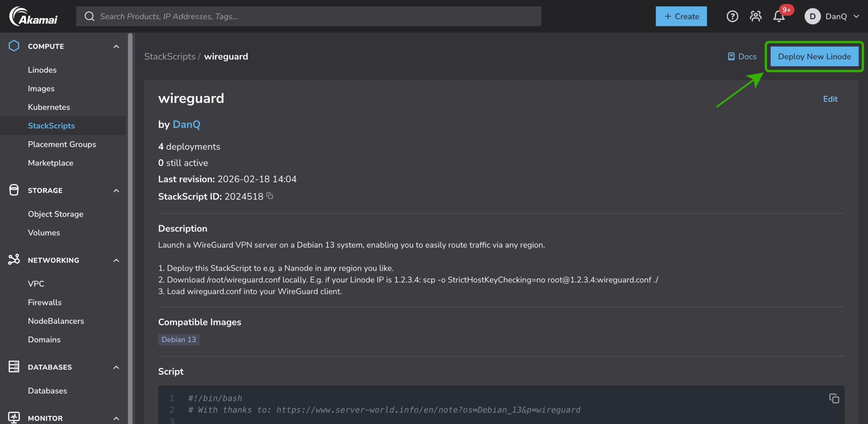Open Object Storage from the sidebar
Screen dimensions: 868x424
(x=56, y=214)
